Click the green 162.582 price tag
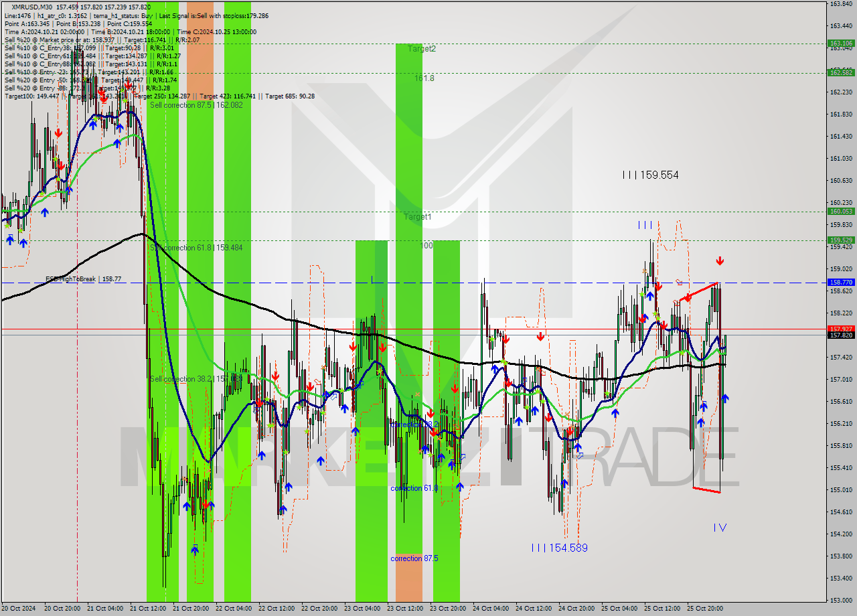Viewport: 857px width, 616px height. (841, 72)
